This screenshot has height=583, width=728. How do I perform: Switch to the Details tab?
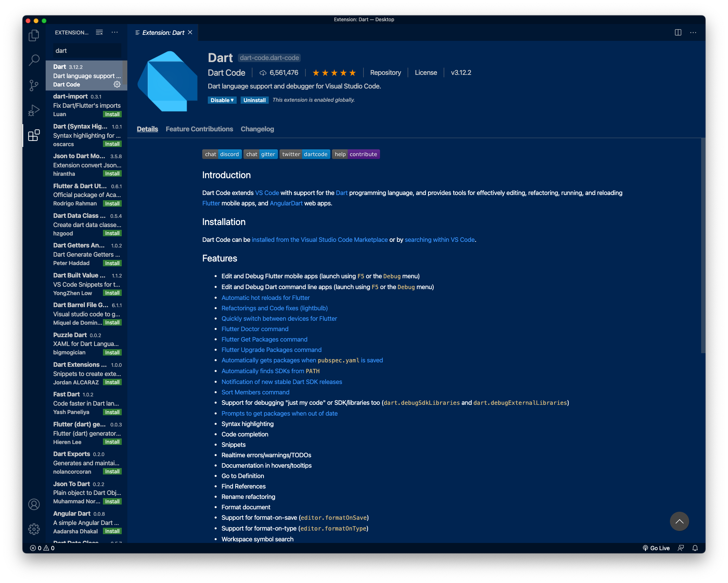tap(147, 129)
